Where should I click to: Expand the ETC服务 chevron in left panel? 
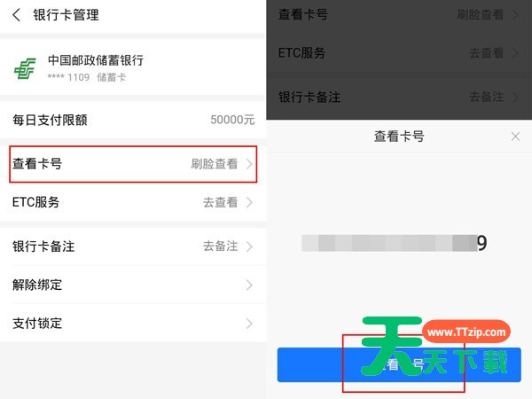pyautogui.click(x=249, y=202)
